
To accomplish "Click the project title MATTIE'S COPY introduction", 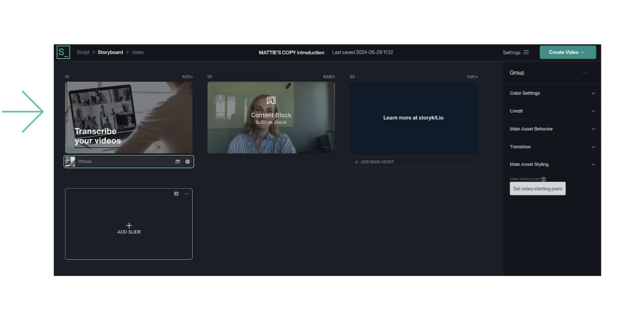I will (x=291, y=53).
